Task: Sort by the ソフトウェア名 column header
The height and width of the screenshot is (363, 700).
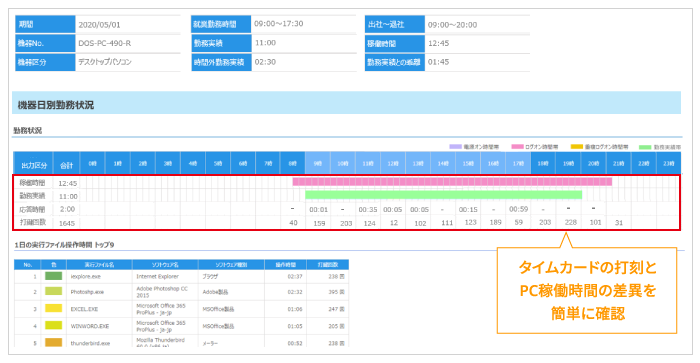Action: pos(165,265)
